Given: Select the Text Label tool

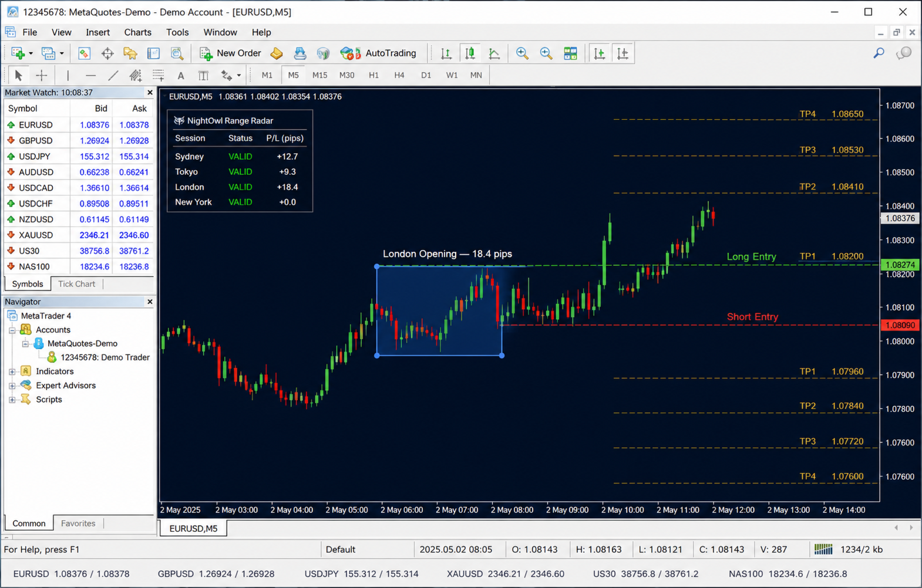Looking at the screenshot, I should pos(203,75).
